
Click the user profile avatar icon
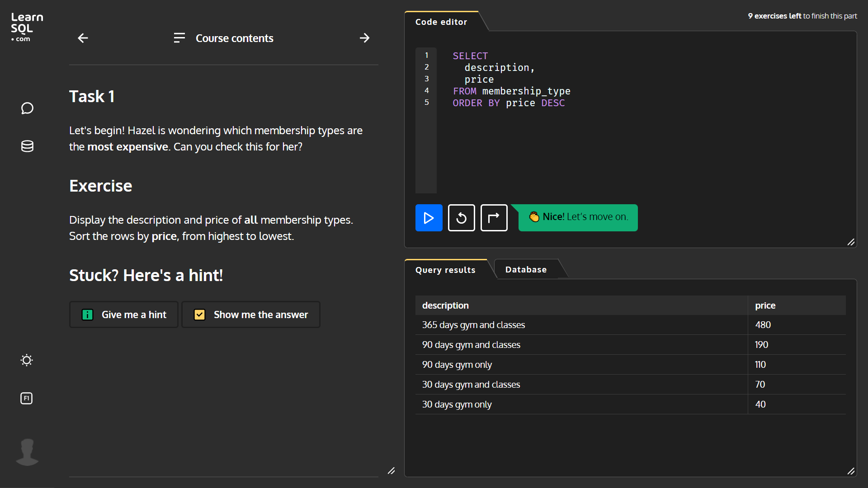(x=27, y=452)
